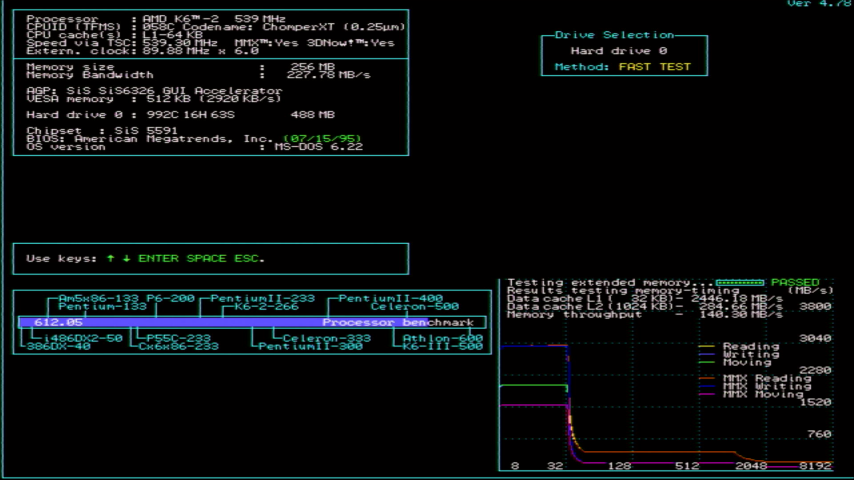Viewport: 854px width, 480px height.
Task: Click the yellow Reading legend line
Action: point(707,346)
